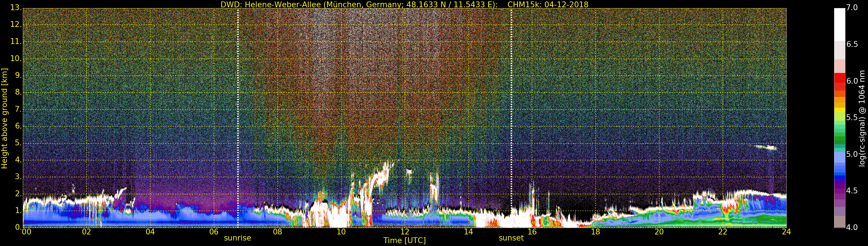Click height axis tick label "13."
Image resolution: width=868 pixels, height=246 pixels.
[x=16, y=8]
